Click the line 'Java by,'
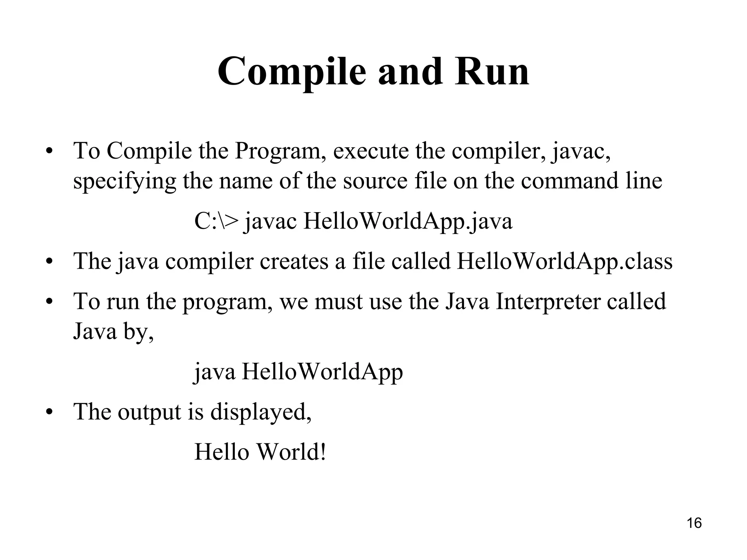Image resolution: width=747 pixels, height=560 pixels. (113, 331)
